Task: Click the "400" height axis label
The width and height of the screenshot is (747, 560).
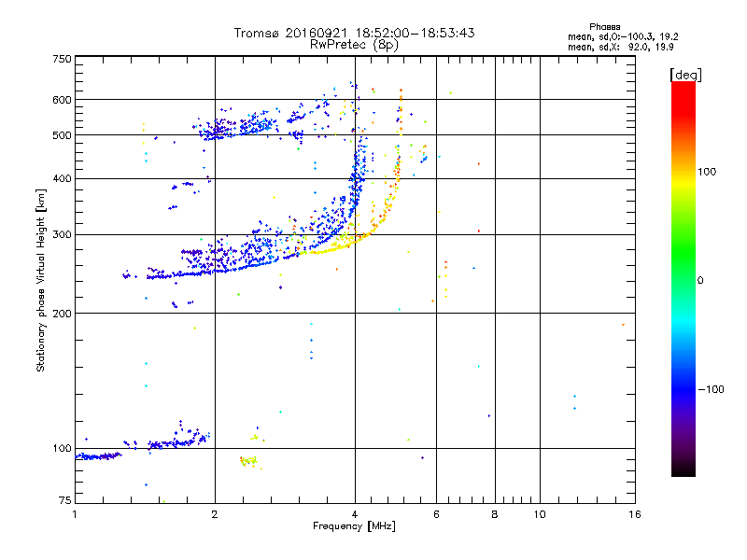Action: (62, 178)
